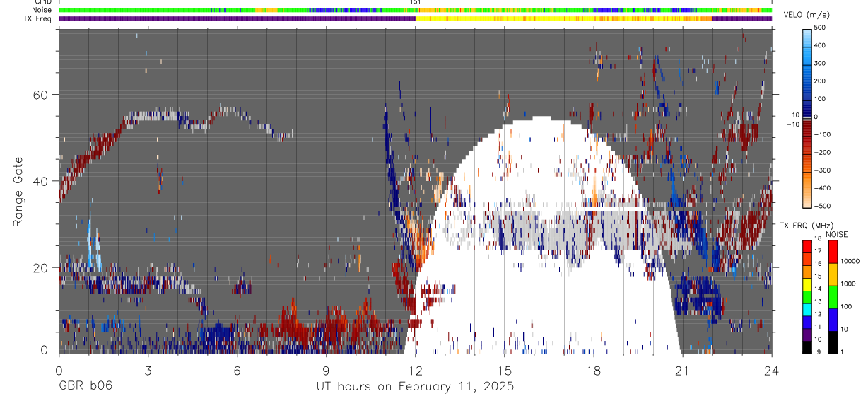Click the green 13–14 MHz TX FRQ swatch
This screenshot has height=401, width=868.
807,296
